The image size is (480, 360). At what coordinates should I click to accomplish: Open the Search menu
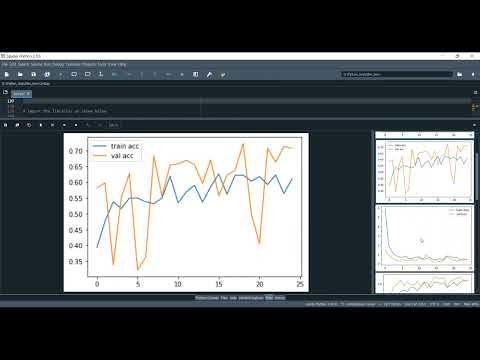23,64
